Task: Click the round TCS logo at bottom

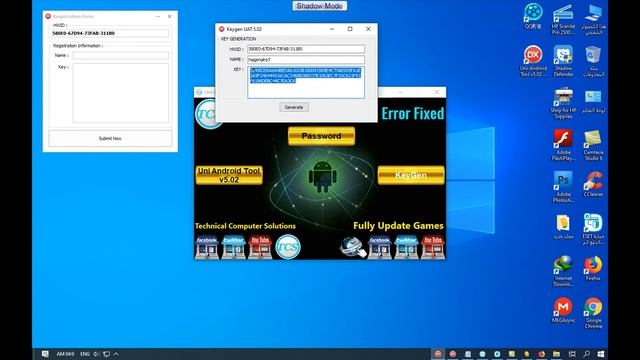Action: pos(288,247)
